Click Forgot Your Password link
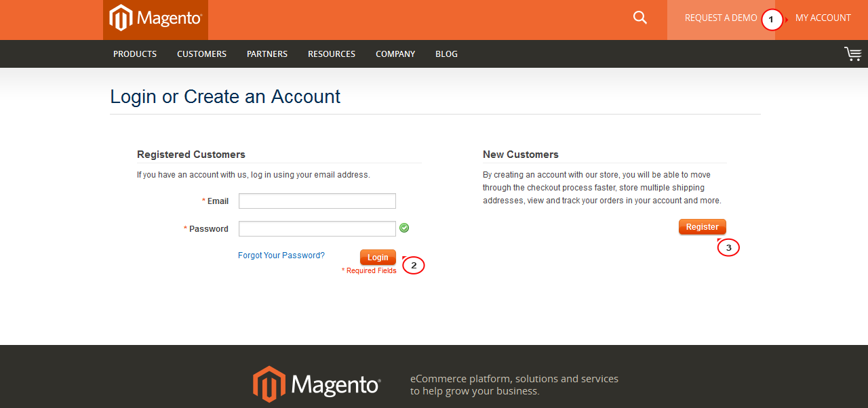Viewport: 868px width, 408px height. tap(281, 256)
